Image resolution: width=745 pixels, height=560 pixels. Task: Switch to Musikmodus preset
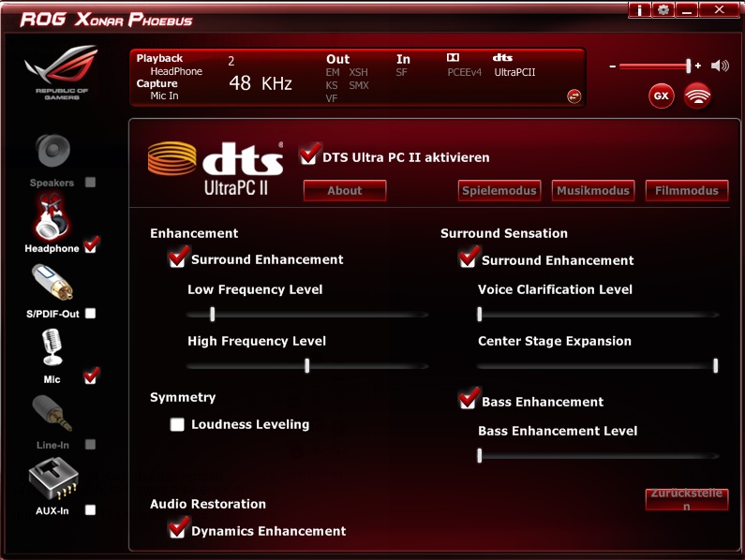point(593,190)
